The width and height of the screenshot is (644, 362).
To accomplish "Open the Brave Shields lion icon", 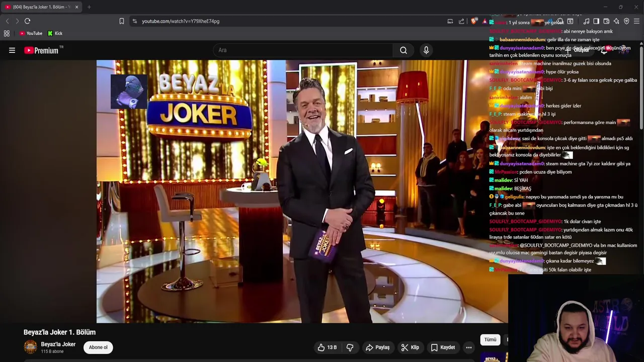I will point(474,21).
